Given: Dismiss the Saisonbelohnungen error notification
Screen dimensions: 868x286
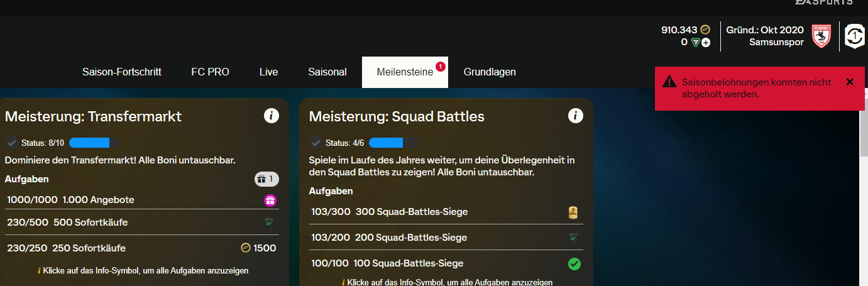Looking at the screenshot, I should point(850,82).
